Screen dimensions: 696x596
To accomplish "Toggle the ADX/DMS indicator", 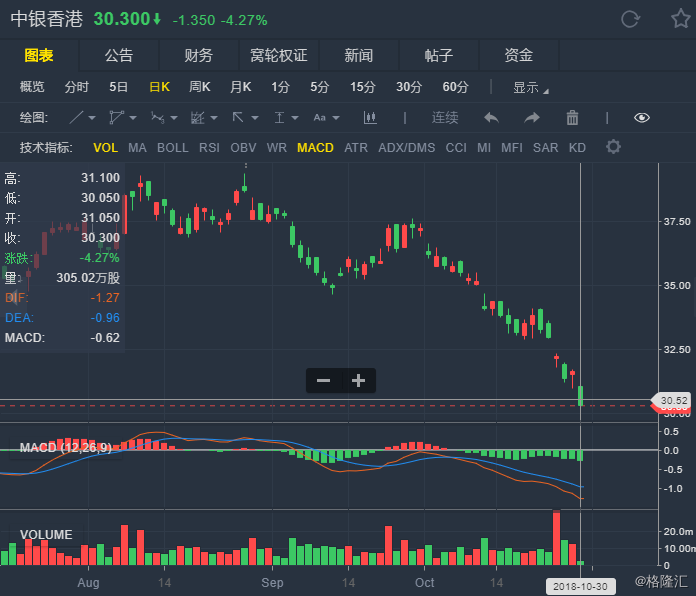I will click(407, 148).
